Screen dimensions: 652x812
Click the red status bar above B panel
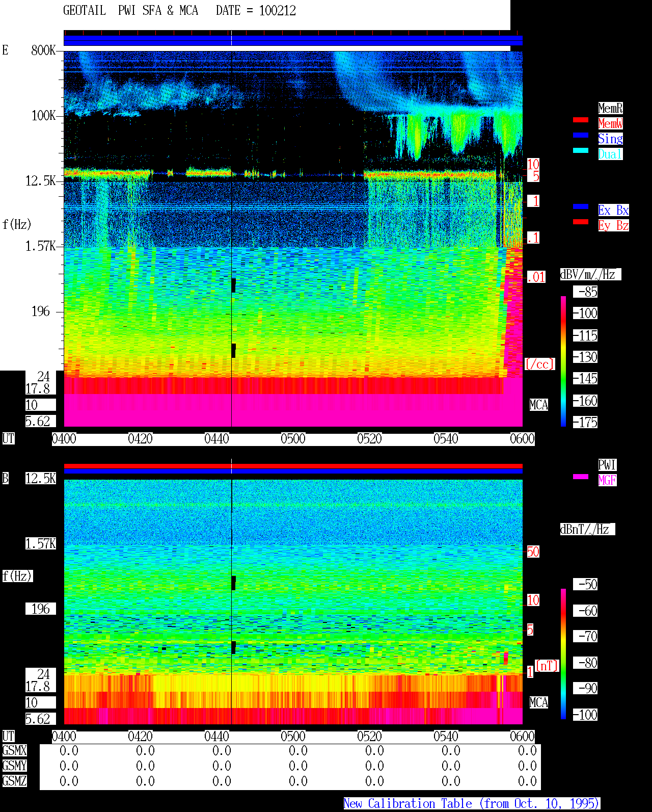[x=293, y=466]
